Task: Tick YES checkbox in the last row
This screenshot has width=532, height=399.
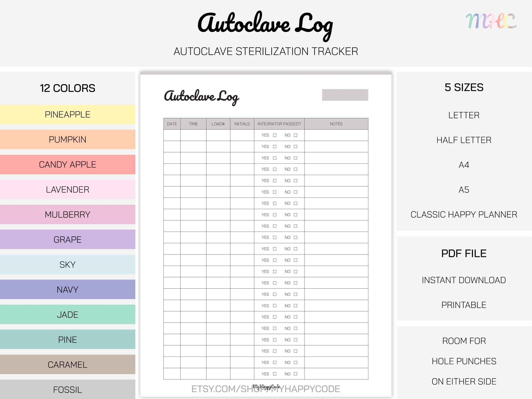Action: [x=275, y=374]
